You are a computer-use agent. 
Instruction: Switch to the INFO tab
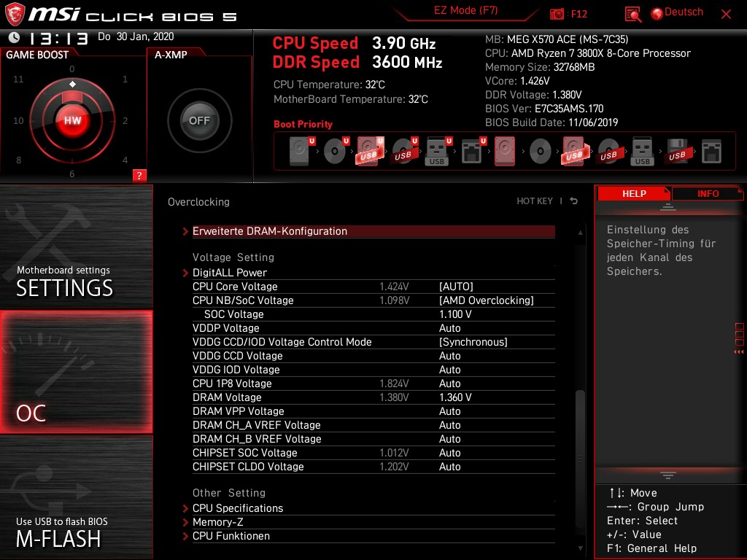coord(708,193)
